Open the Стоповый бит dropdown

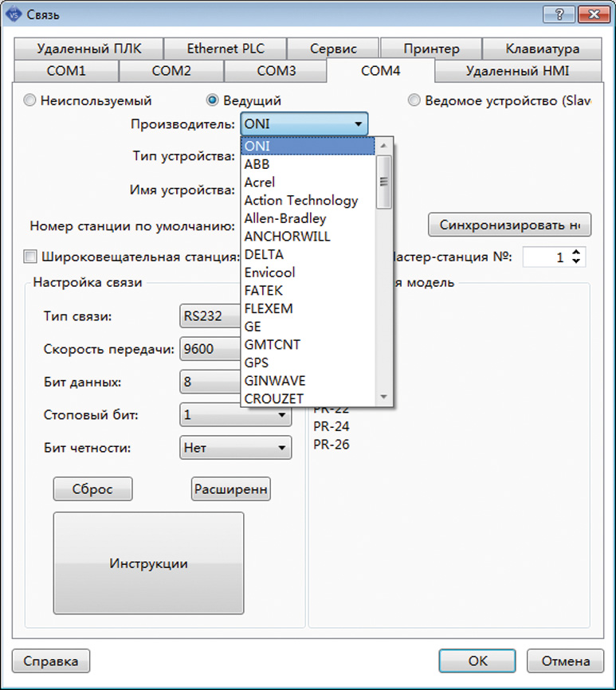(282, 415)
